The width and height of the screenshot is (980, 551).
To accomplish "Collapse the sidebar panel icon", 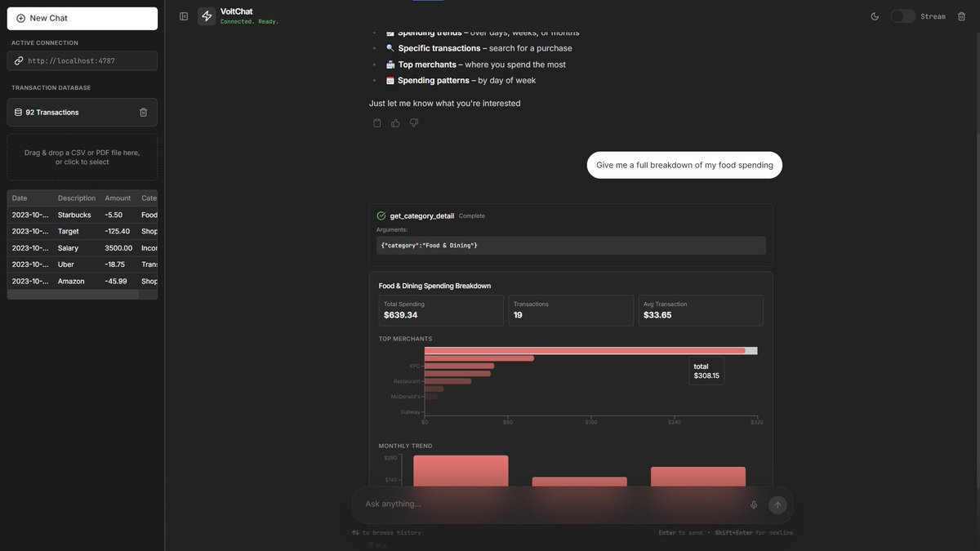I will coord(184,16).
